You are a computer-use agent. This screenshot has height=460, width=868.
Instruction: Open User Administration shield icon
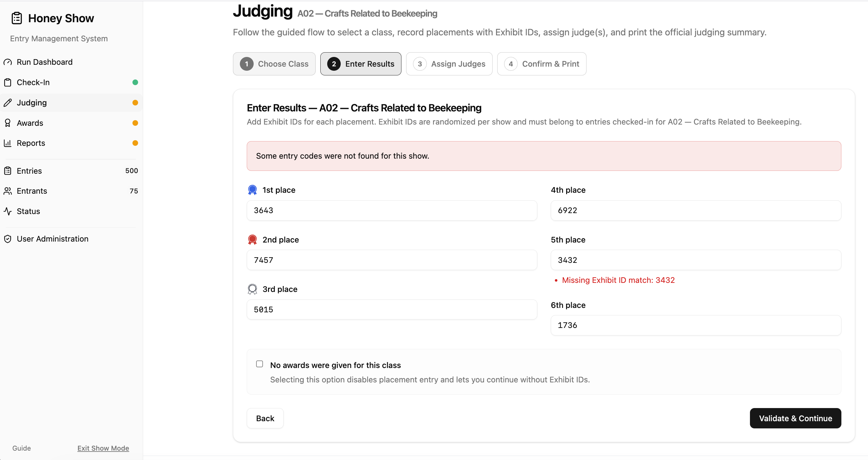[8, 239]
